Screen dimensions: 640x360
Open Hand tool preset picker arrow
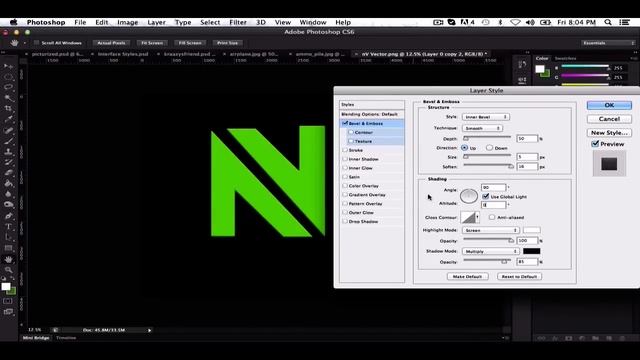(x=24, y=43)
